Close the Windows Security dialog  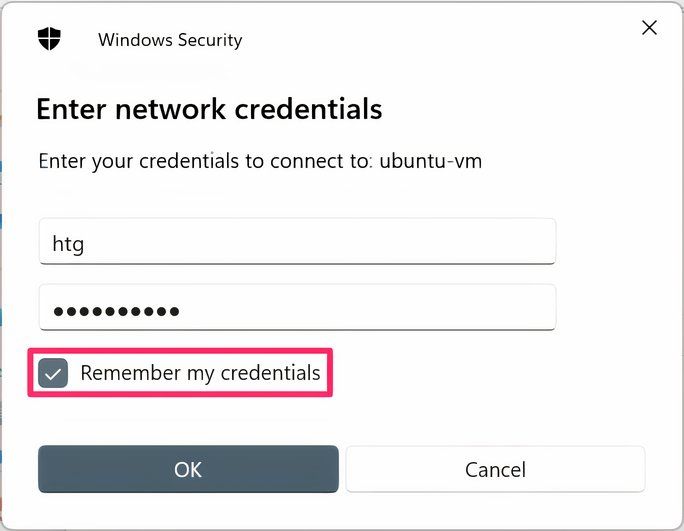[x=649, y=28]
